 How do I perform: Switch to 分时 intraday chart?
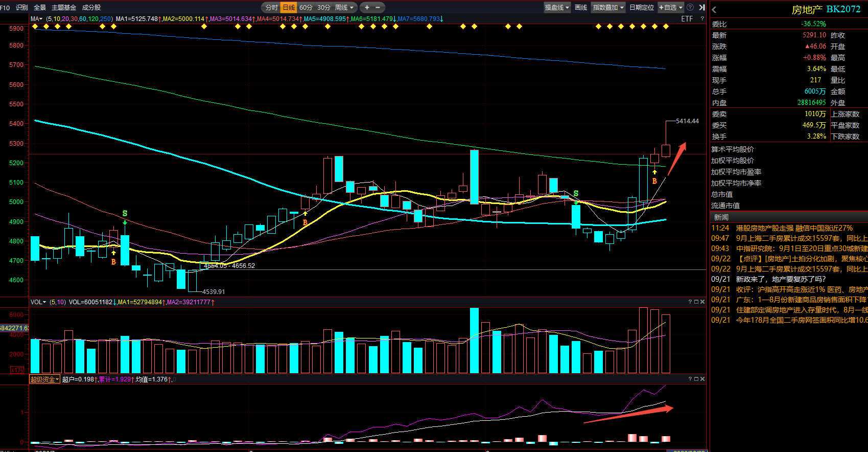click(272, 8)
